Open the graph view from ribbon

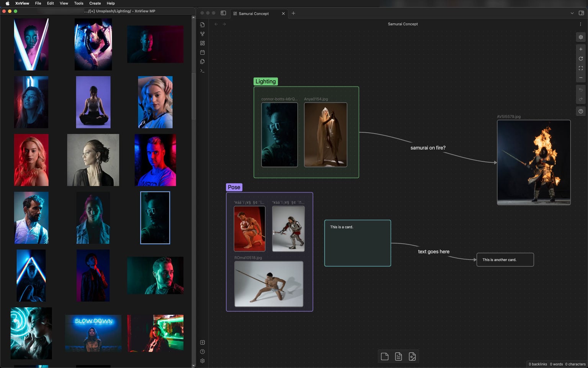[x=202, y=34]
